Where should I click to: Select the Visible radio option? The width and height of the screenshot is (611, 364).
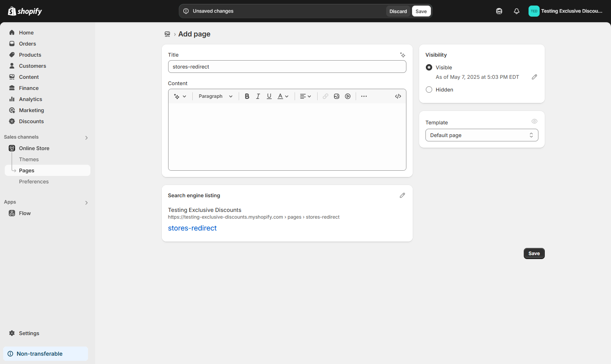click(429, 67)
